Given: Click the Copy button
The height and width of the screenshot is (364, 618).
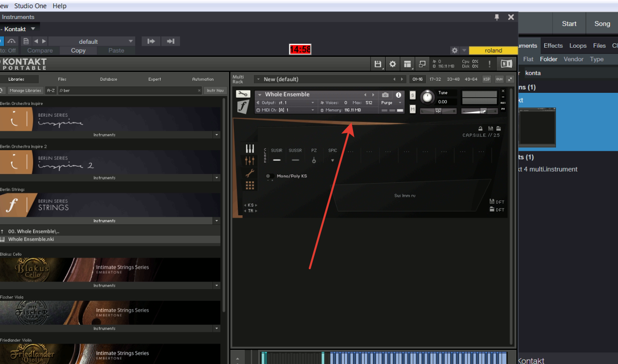Looking at the screenshot, I should pyautogui.click(x=78, y=51).
